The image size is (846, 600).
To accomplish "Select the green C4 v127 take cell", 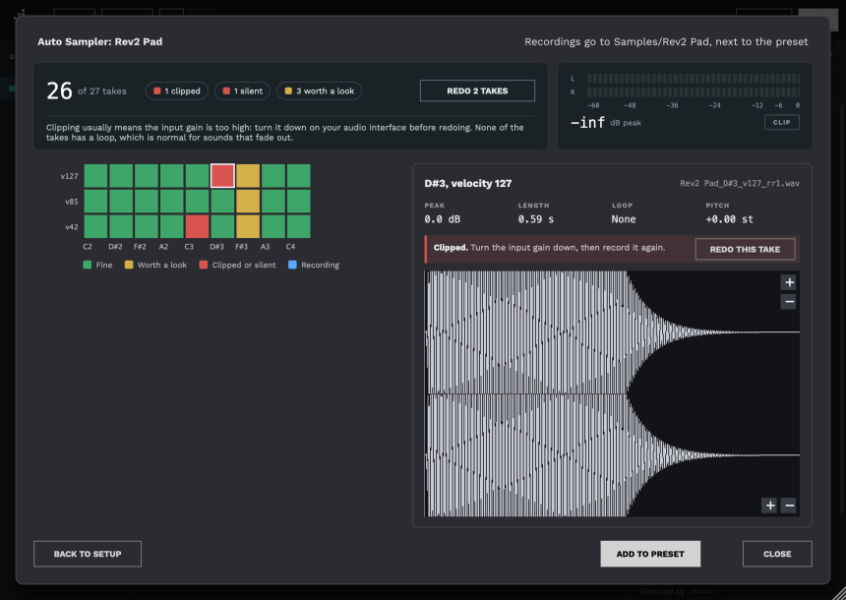I will point(298,176).
